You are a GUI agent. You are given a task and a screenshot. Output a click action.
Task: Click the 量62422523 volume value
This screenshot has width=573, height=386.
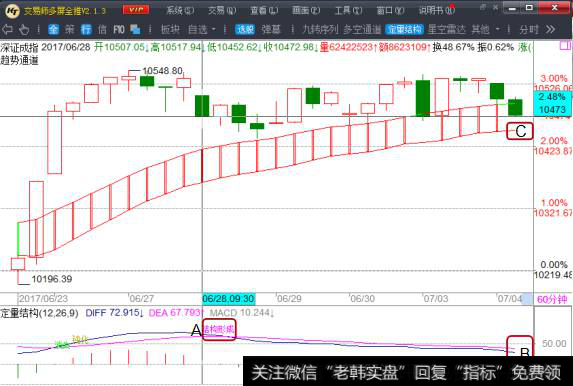tap(348, 47)
